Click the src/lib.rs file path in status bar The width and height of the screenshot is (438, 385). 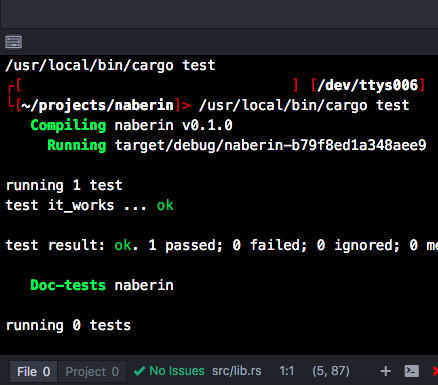[x=237, y=371]
